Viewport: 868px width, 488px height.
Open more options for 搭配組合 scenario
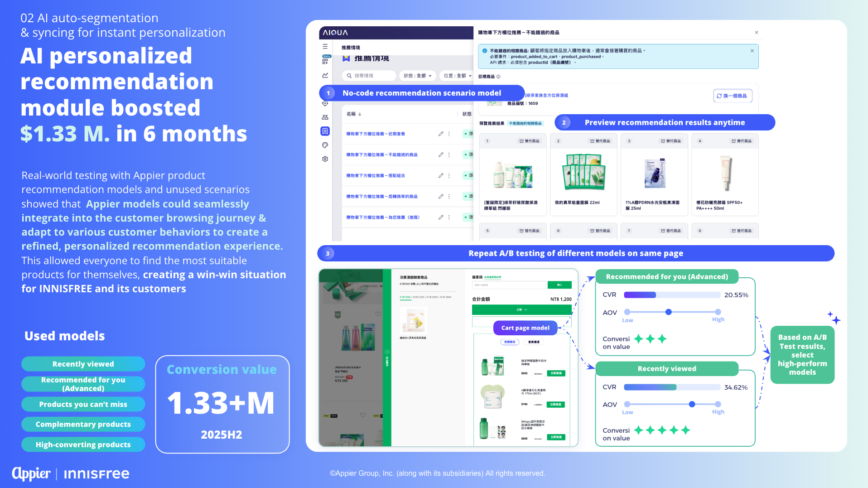(x=449, y=176)
